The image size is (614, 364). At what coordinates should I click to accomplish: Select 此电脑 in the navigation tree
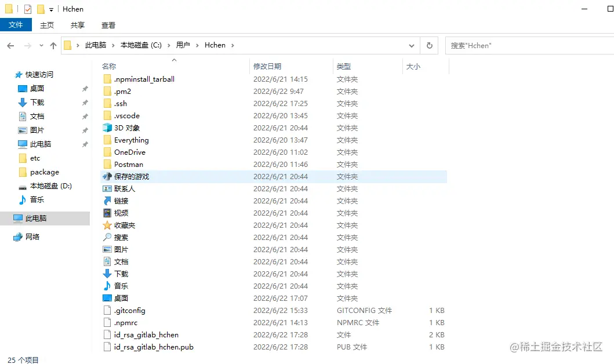tap(45, 219)
